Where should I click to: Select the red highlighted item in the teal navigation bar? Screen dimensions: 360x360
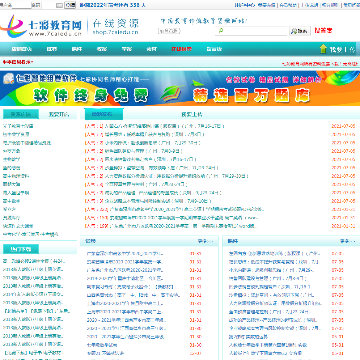181,49
